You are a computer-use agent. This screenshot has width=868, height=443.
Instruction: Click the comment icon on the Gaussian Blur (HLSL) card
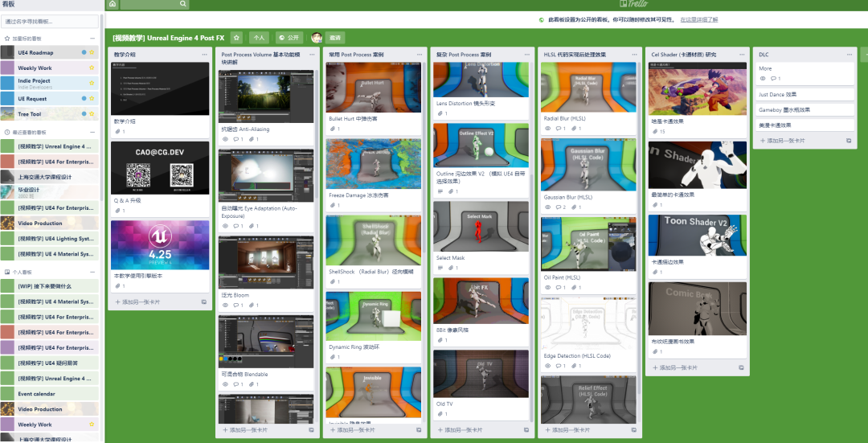559,207
